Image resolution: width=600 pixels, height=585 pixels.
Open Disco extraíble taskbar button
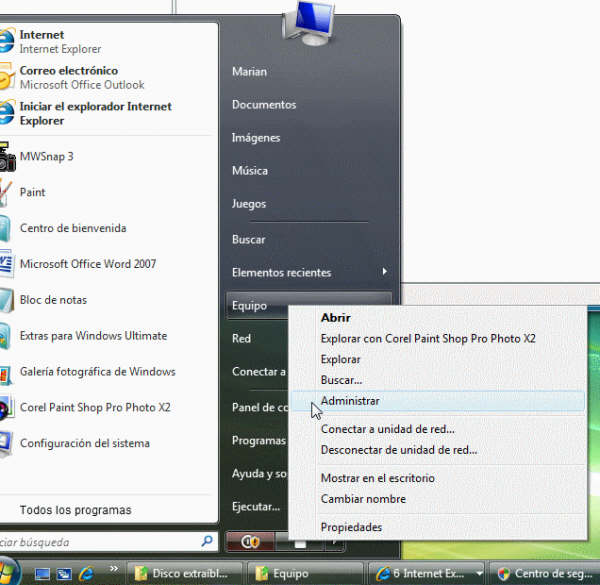184,573
